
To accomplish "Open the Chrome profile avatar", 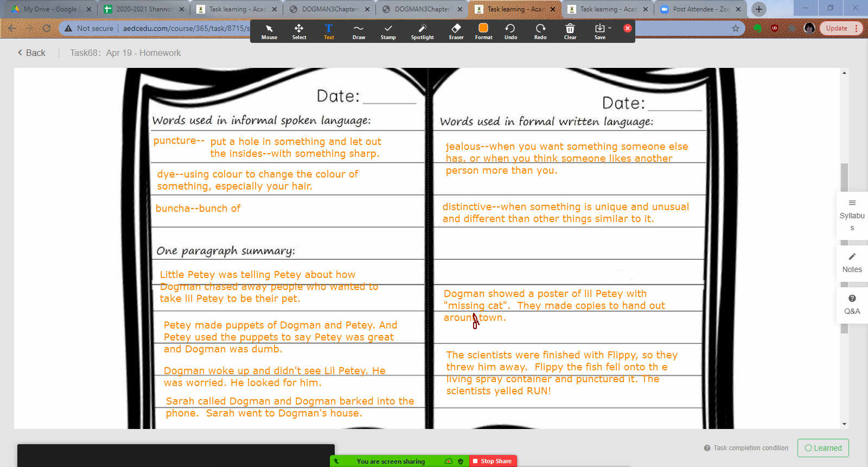I will [x=809, y=28].
